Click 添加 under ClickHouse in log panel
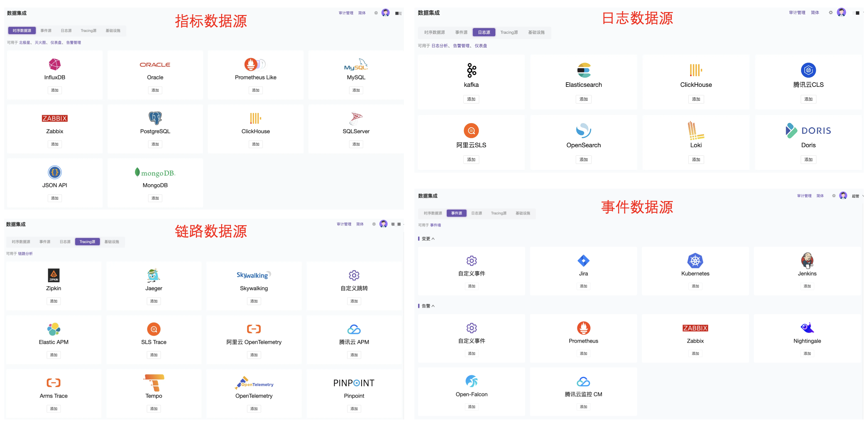Viewport: 868px width, 425px height. click(x=696, y=99)
